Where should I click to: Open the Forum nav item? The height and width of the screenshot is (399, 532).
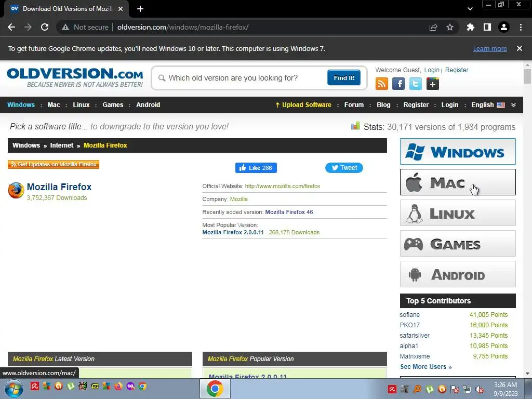[354, 105]
